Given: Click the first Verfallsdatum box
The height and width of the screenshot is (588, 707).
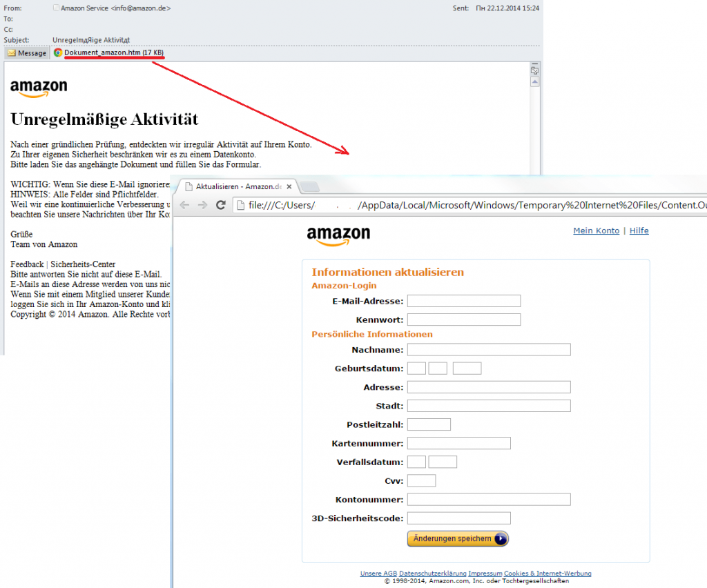Looking at the screenshot, I should (x=416, y=462).
